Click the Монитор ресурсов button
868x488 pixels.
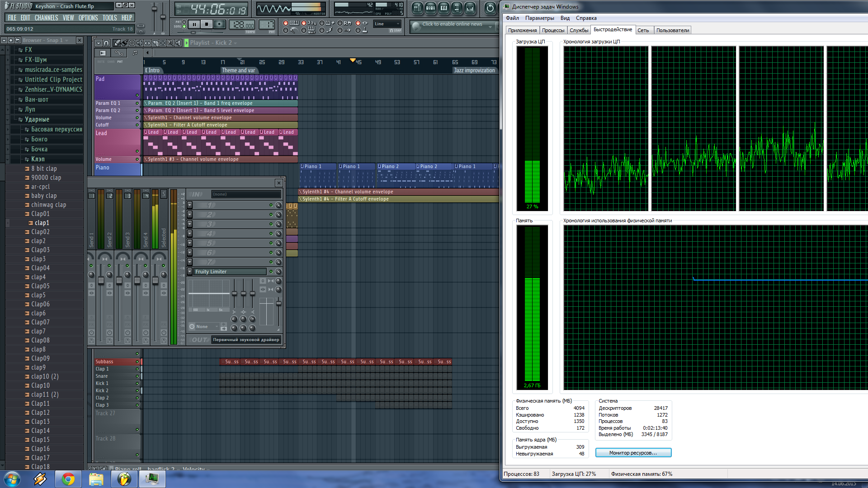(x=633, y=453)
